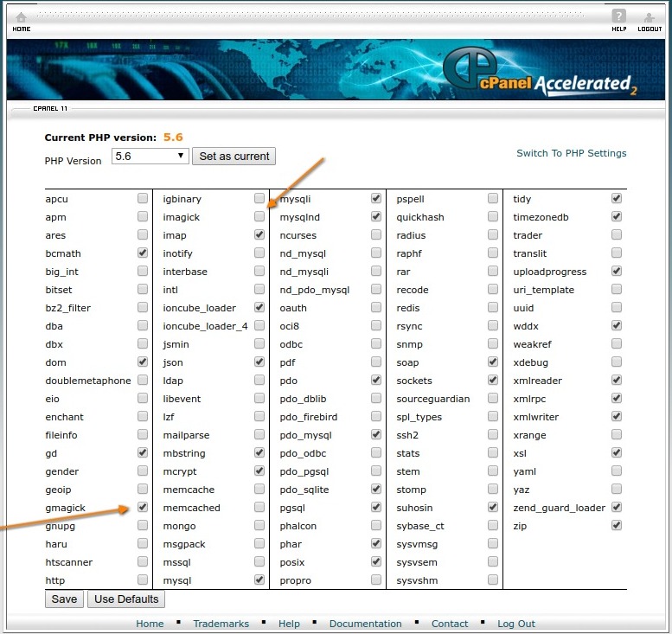672x634 pixels.
Task: Click the 'nd_pdo_mysql' extension label
Action: click(x=315, y=291)
